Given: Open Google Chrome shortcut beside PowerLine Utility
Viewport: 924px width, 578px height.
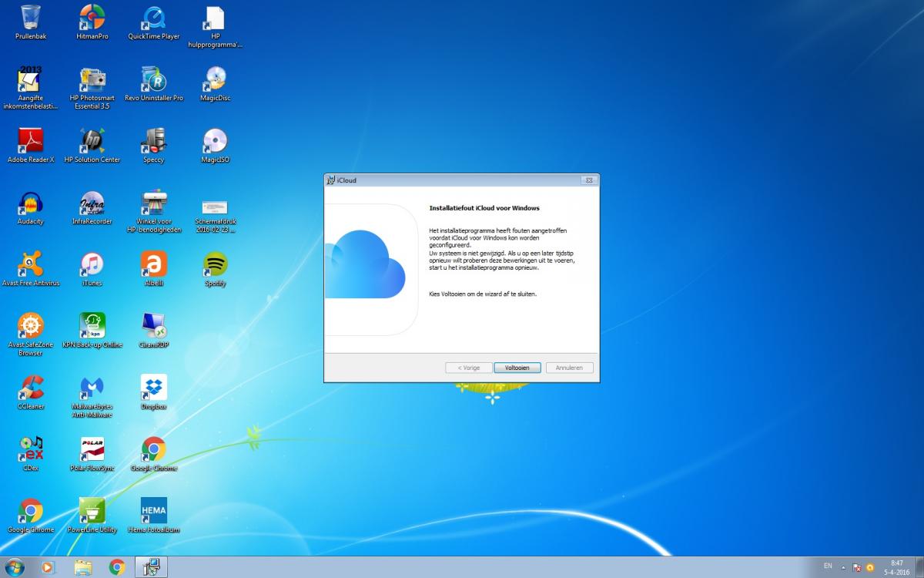Looking at the screenshot, I should pos(31,516).
